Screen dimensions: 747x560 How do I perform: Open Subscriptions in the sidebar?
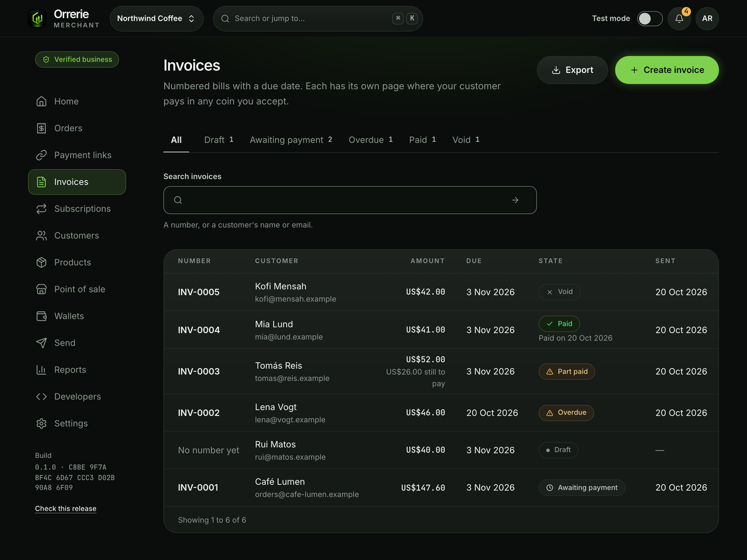click(x=77, y=209)
